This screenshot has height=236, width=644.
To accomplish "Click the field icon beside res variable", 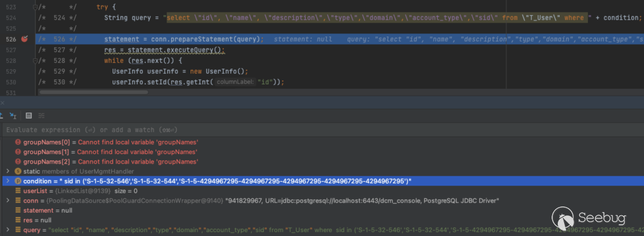I will (18, 220).
